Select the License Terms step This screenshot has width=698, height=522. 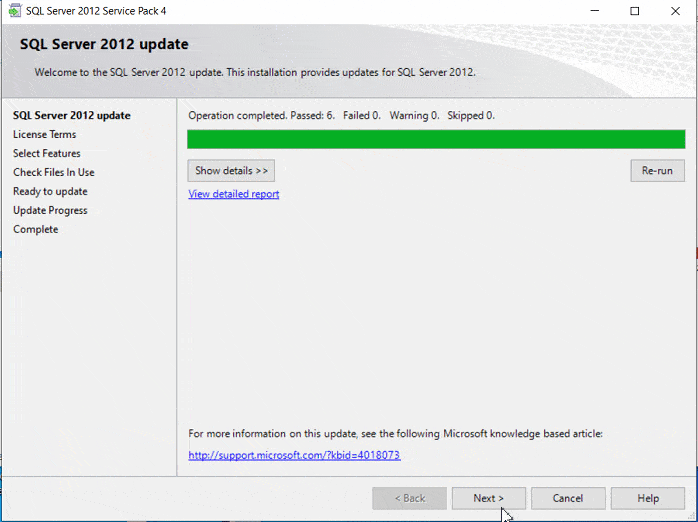click(x=45, y=134)
